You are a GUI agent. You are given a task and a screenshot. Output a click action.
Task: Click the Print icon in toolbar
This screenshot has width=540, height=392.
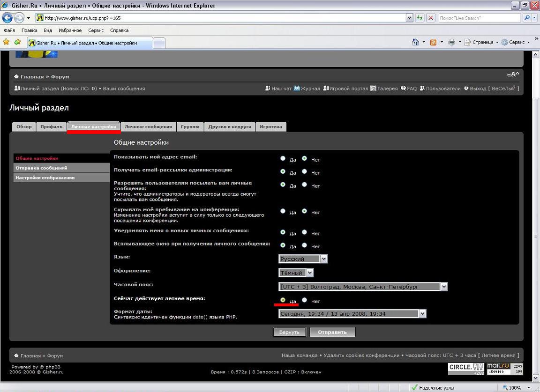click(451, 42)
